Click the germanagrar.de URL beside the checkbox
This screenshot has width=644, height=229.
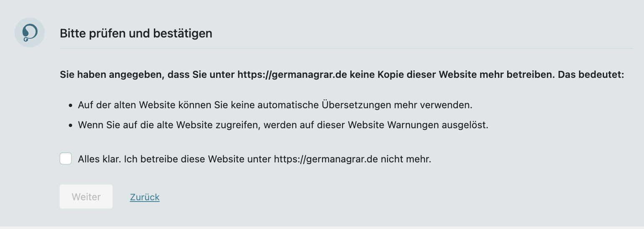(325, 159)
